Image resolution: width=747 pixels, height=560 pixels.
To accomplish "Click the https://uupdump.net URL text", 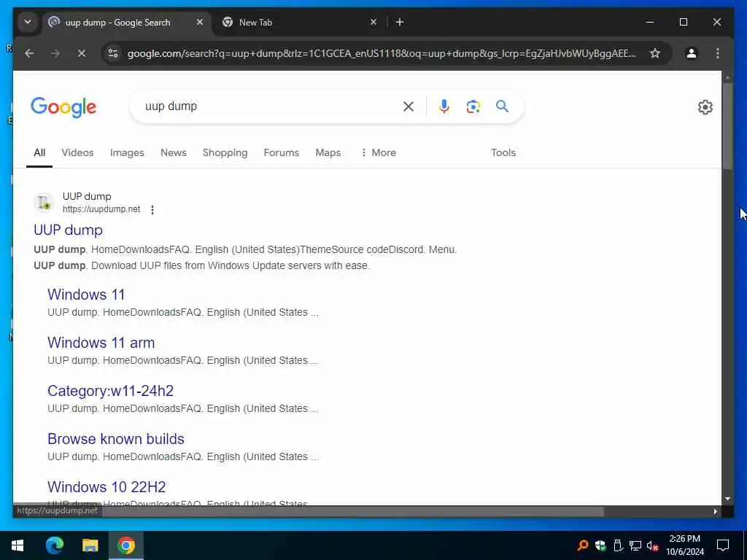I will [101, 209].
